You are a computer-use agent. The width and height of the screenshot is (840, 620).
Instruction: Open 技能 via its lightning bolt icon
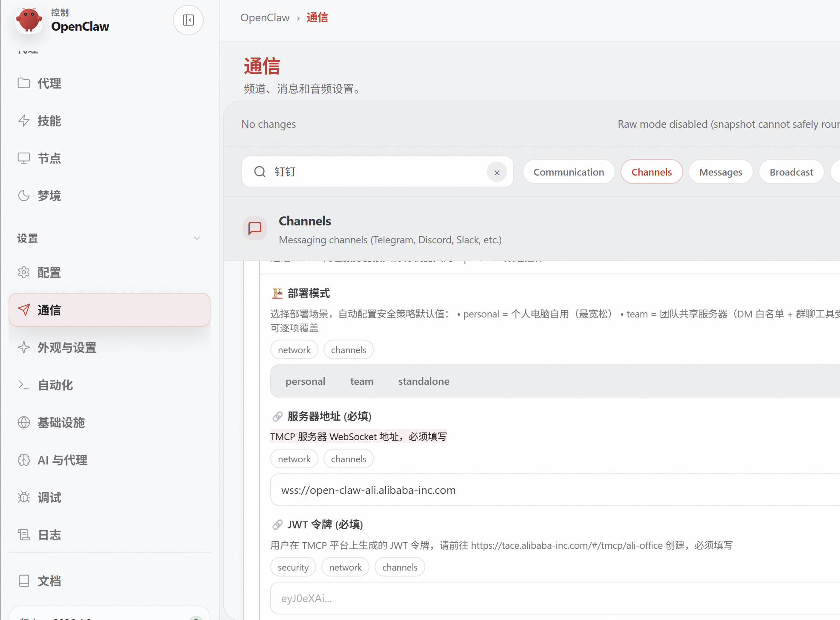24,121
